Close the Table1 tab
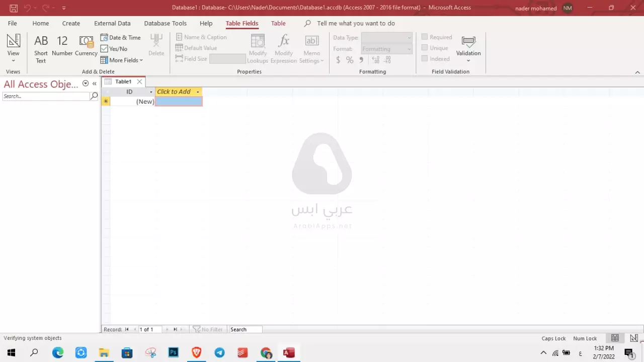644x362 pixels. coord(140,82)
